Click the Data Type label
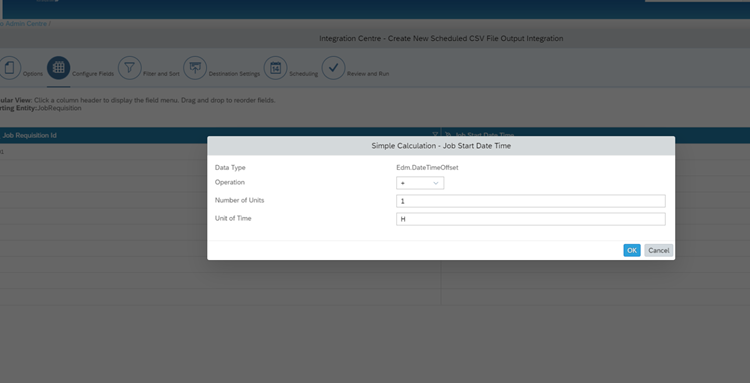Viewport: 750px width, 383px height. tap(230, 168)
